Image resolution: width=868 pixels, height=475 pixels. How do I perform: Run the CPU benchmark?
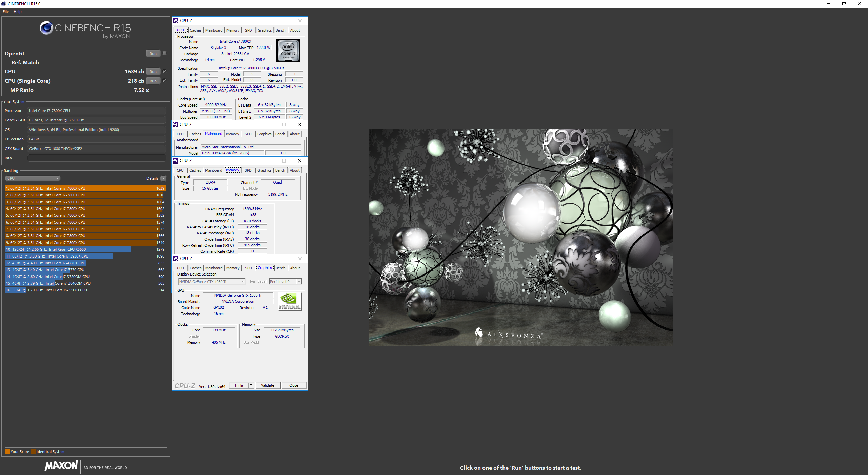[x=153, y=71]
